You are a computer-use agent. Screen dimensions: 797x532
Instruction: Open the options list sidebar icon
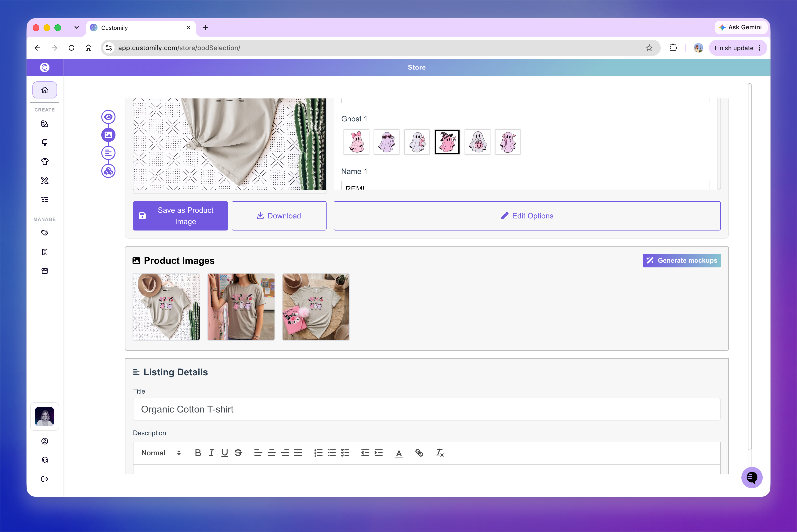tap(44, 199)
